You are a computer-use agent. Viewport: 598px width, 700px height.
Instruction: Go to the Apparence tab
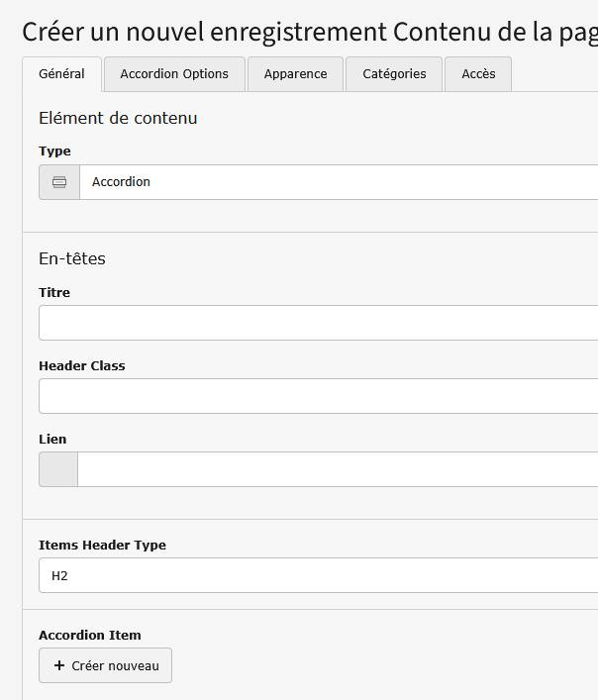click(x=295, y=74)
